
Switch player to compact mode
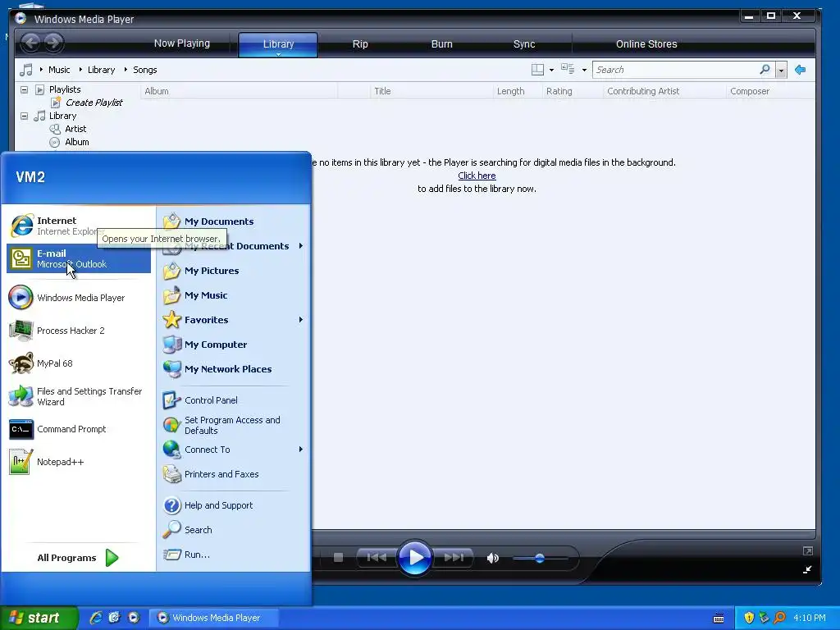click(807, 569)
